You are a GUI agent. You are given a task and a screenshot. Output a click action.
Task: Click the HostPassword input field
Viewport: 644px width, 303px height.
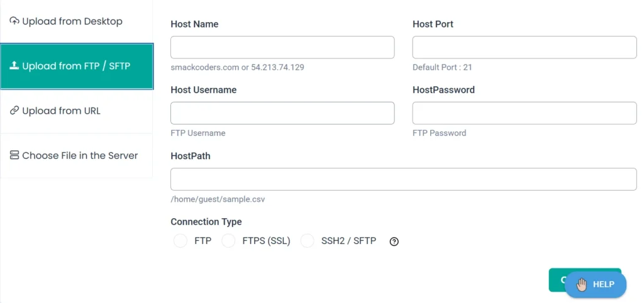point(525,113)
